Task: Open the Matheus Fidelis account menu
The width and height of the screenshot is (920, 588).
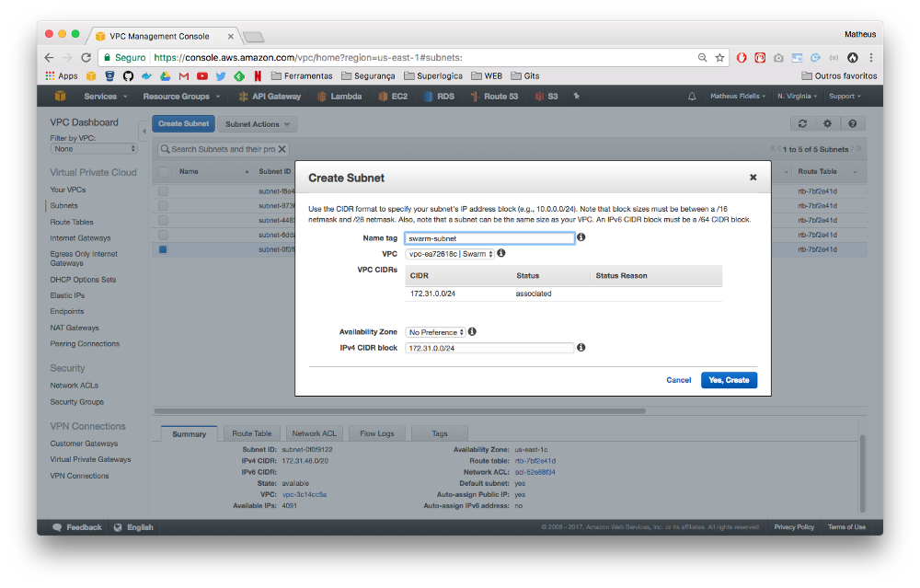Action: (738, 97)
